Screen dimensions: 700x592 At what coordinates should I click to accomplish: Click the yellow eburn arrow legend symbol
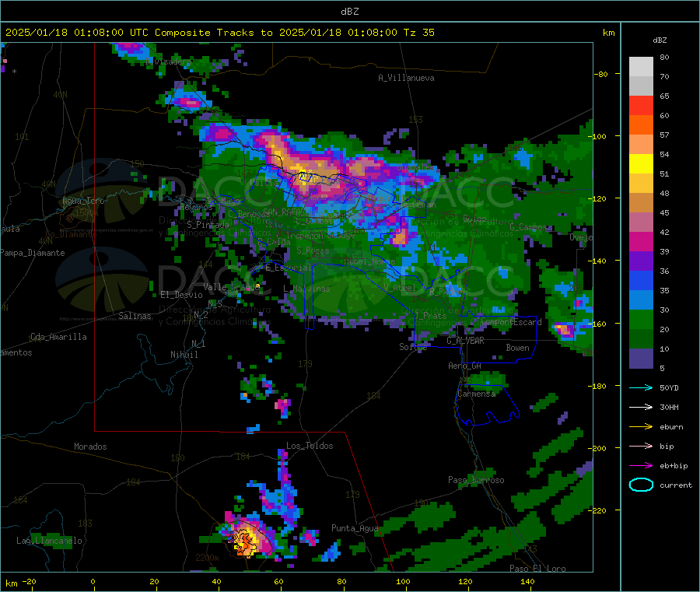pos(641,427)
